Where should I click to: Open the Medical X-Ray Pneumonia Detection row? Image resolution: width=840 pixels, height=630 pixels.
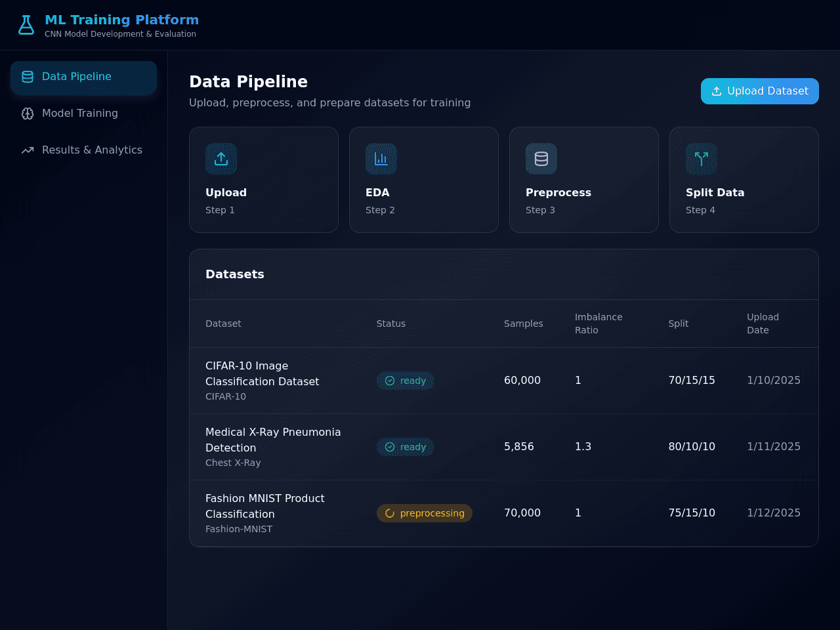click(504, 447)
